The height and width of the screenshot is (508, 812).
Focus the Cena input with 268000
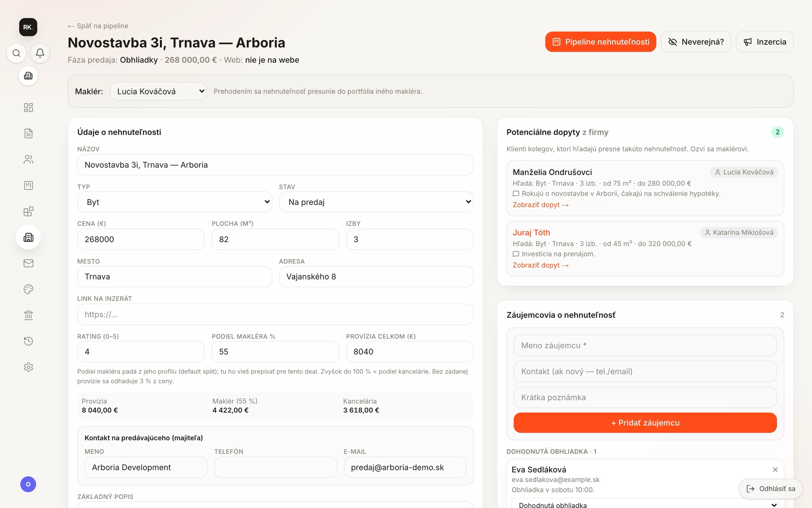141,239
